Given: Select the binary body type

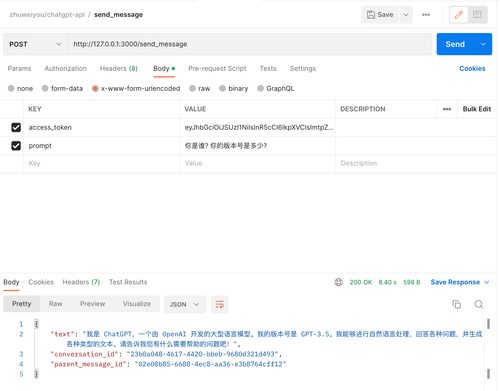Looking at the screenshot, I should (x=233, y=88).
